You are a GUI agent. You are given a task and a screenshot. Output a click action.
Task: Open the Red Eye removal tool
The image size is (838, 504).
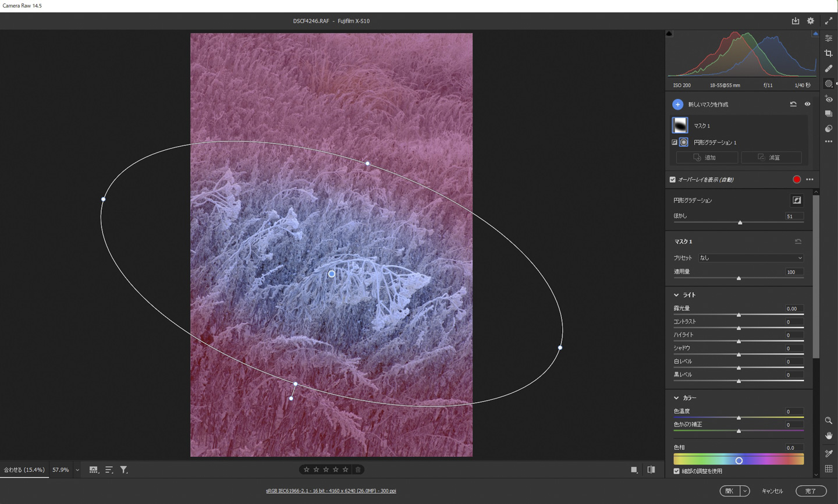click(829, 99)
